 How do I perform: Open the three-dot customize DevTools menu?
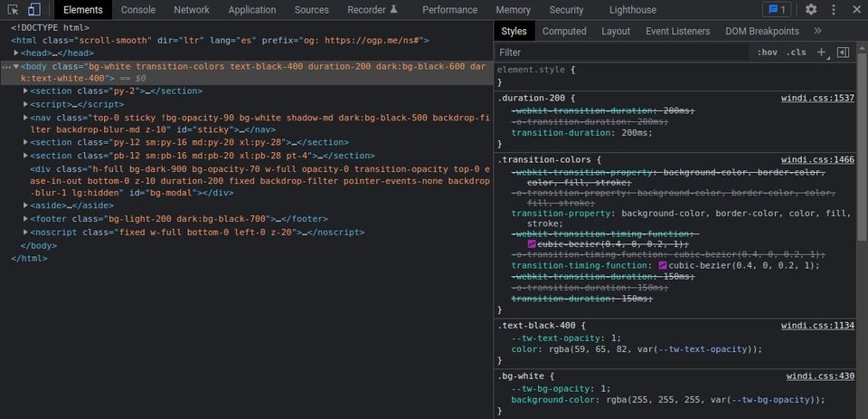click(x=834, y=9)
